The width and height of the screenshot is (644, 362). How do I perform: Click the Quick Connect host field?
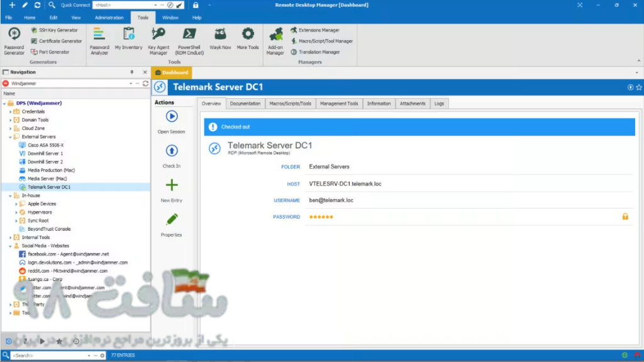tap(123, 5)
